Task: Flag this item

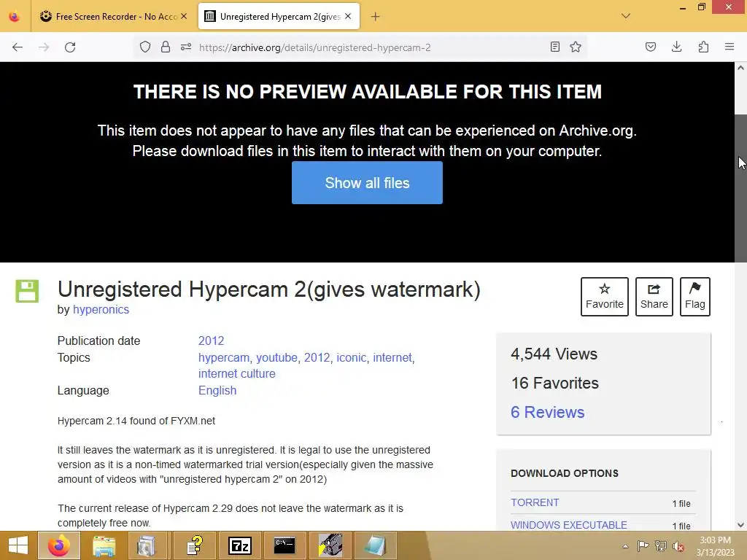Action: 695,297
